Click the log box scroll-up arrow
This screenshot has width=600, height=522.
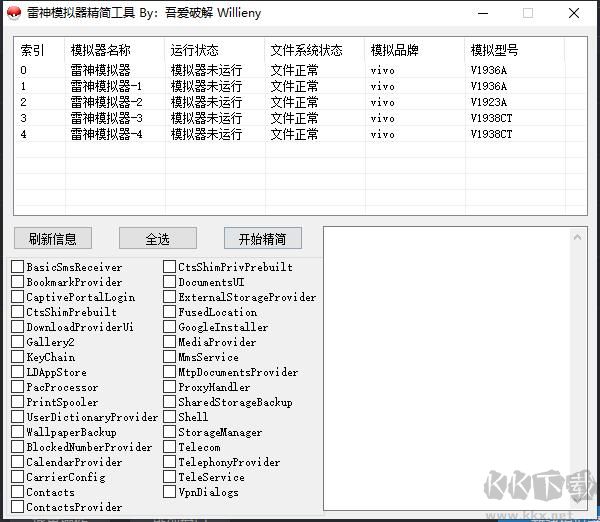(577, 237)
